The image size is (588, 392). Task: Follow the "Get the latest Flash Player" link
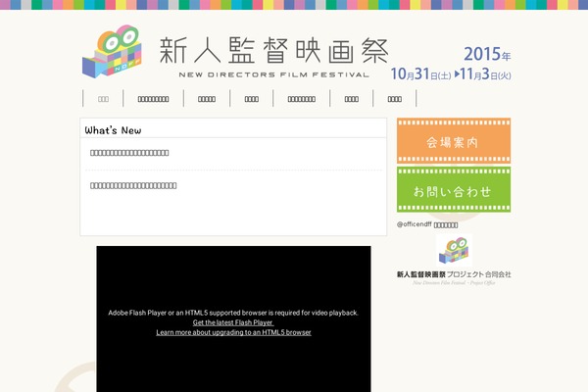pyautogui.click(x=233, y=322)
